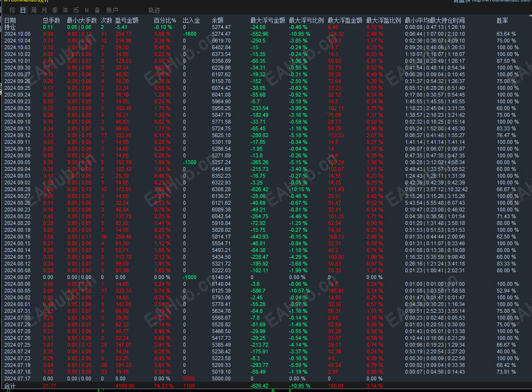532x392 pixels.
Task: Select the 2024.08.16 date row
Action: click(x=17, y=237)
